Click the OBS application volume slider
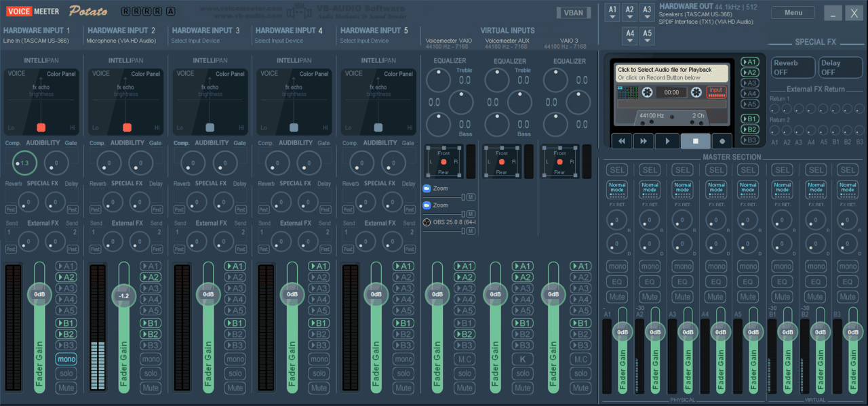Image resolution: width=868 pixels, height=406 pixels. 443,231
